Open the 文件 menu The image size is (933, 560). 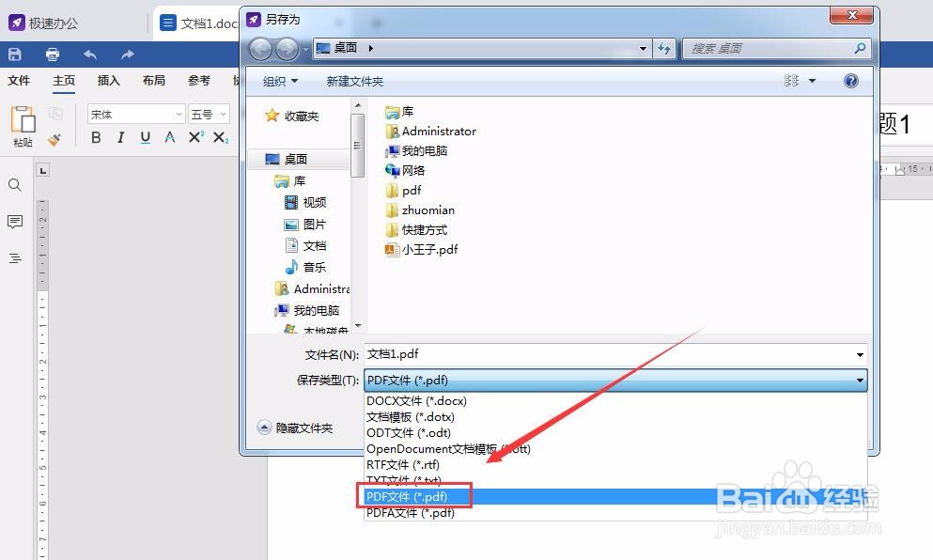20,81
